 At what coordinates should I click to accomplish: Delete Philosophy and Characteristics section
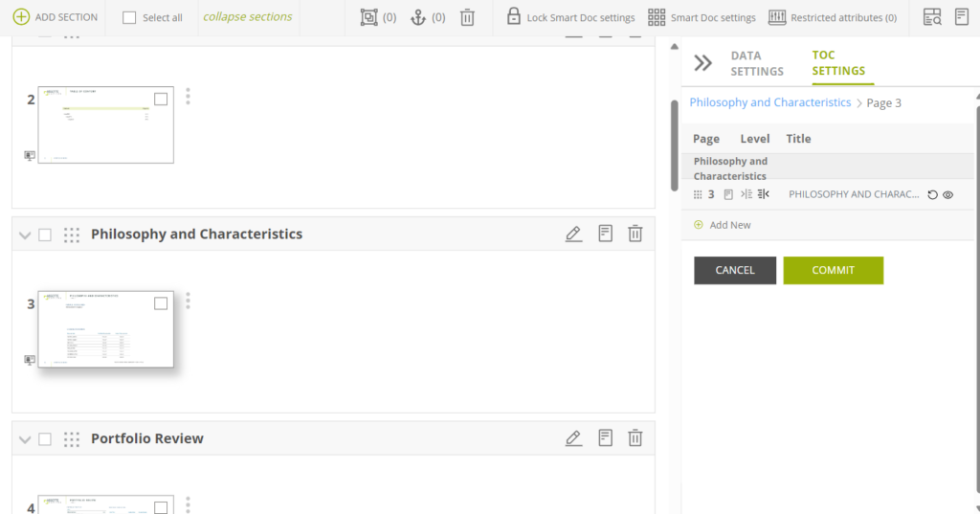pos(635,234)
